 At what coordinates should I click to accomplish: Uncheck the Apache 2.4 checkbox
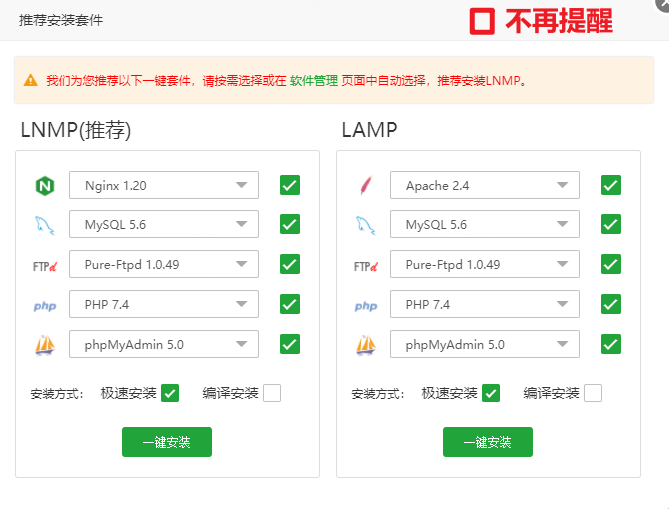(611, 185)
